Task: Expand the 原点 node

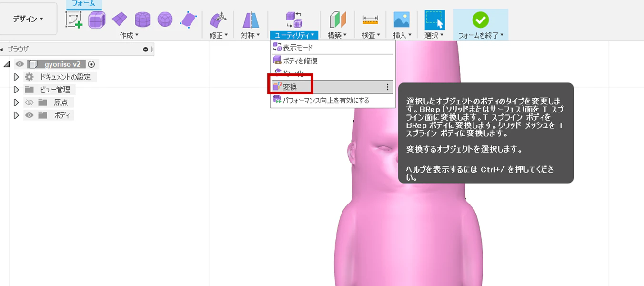Action: (x=16, y=102)
